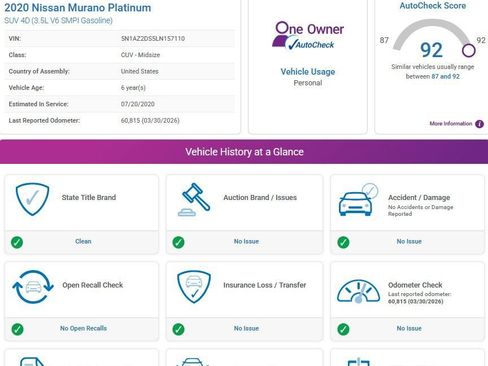
Task: Click the 2020 Nissan Murano Platinum title
Action: point(78,7)
